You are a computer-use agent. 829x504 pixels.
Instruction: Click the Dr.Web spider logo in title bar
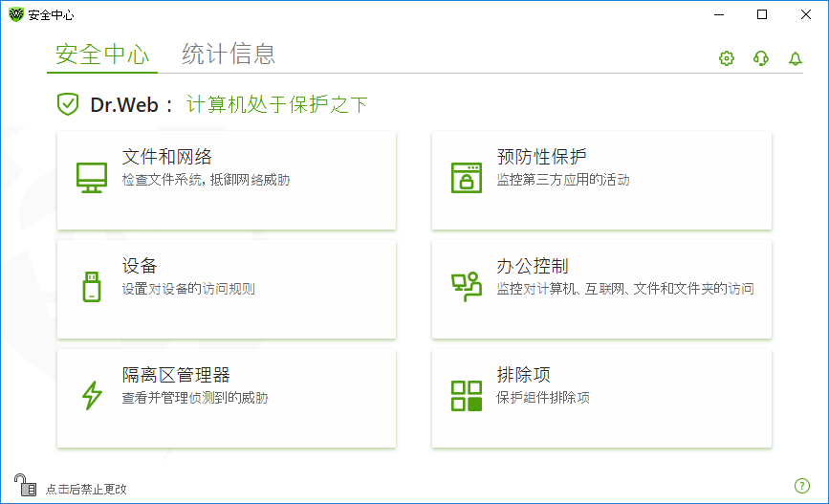16,14
